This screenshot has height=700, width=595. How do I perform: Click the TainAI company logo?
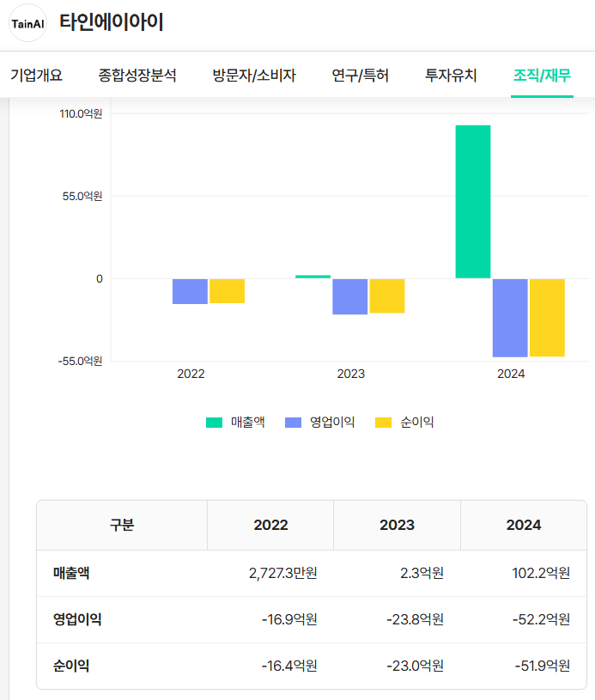click(27, 23)
